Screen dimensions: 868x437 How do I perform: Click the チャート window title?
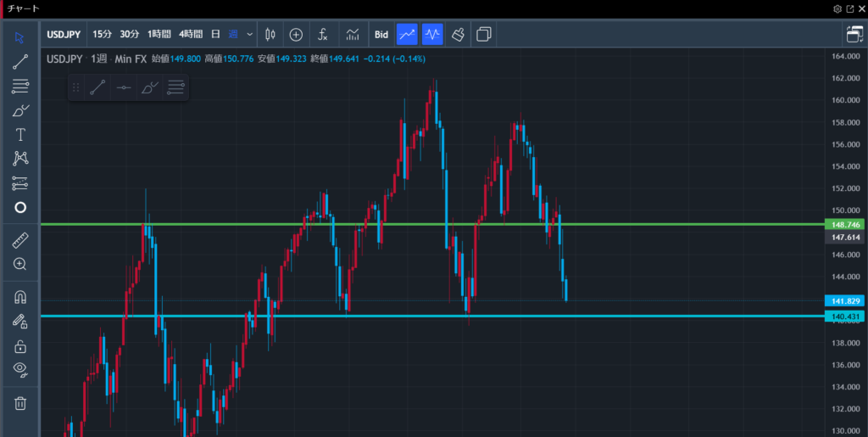coord(23,8)
